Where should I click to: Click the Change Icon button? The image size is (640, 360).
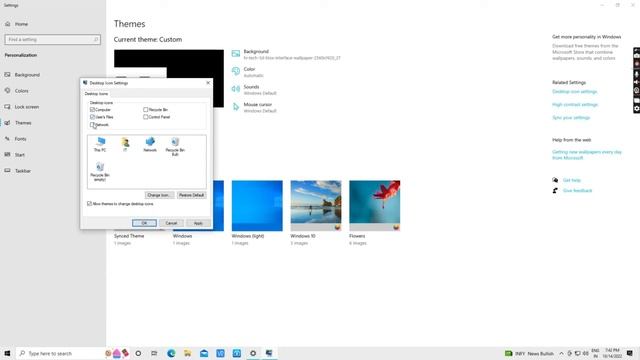point(160,195)
